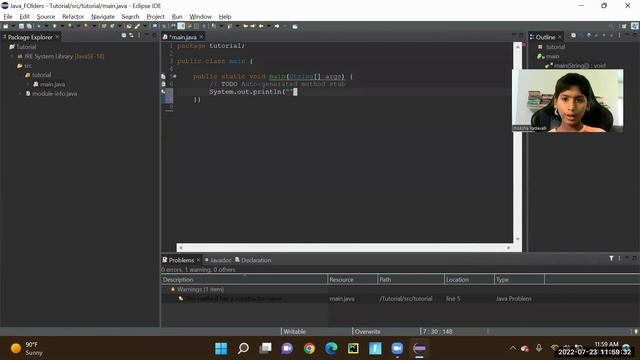Switch to the Javadoc tab
640x360 pixels.
tap(218, 260)
